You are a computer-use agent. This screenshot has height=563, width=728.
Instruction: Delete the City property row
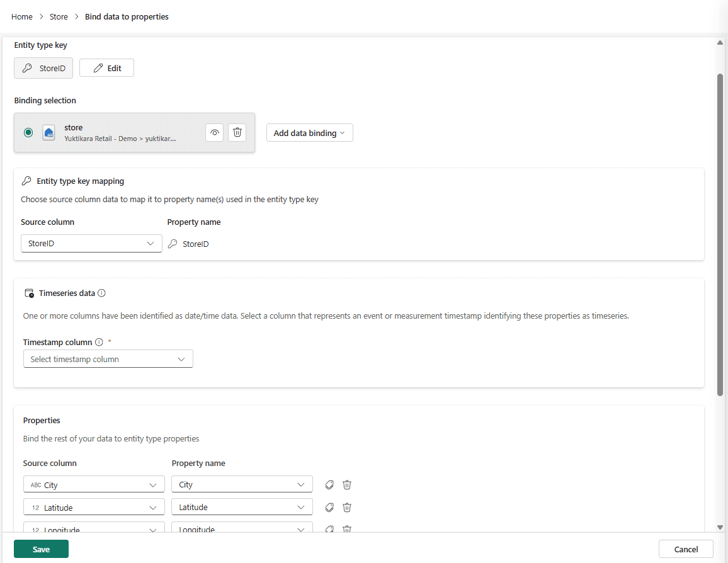coord(347,484)
